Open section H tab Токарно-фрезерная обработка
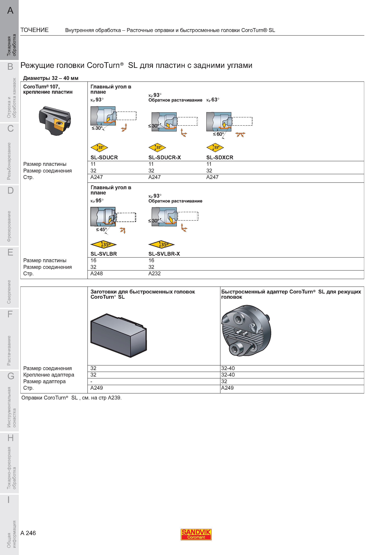 9,463
